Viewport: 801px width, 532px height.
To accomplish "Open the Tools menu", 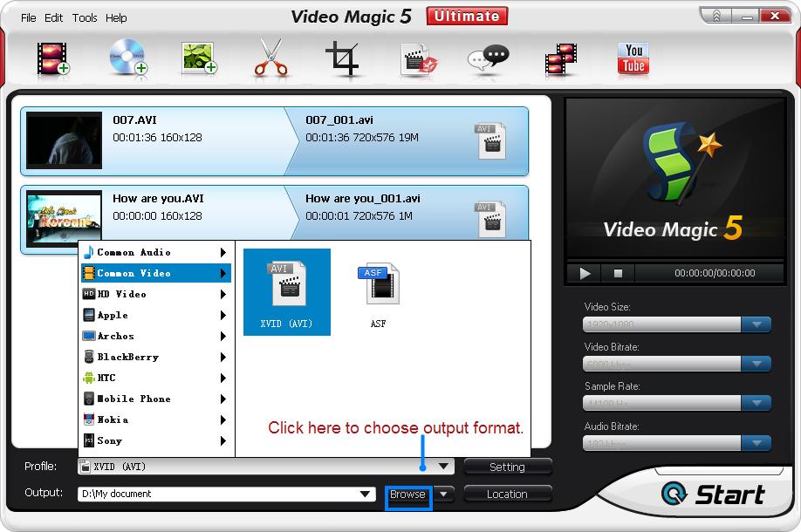I will (85, 17).
